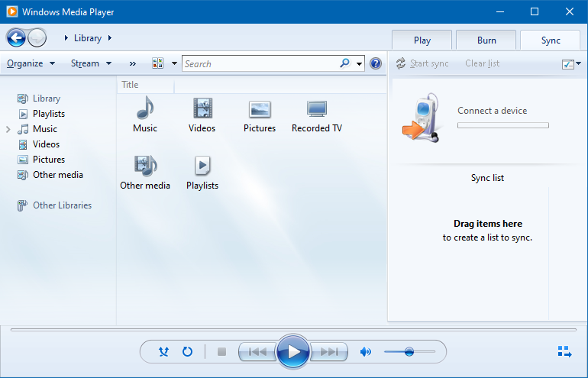Click Library in the breadcrumb path
The width and height of the screenshot is (588, 378).
88,38
